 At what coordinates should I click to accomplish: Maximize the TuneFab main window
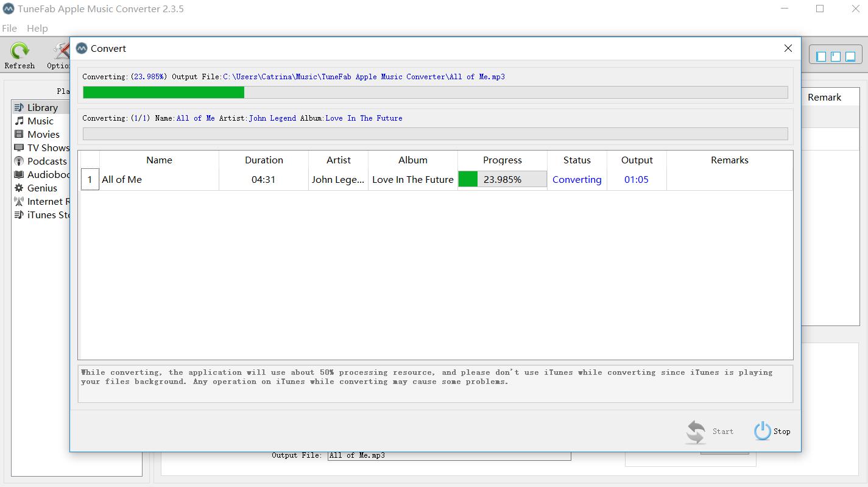point(820,9)
